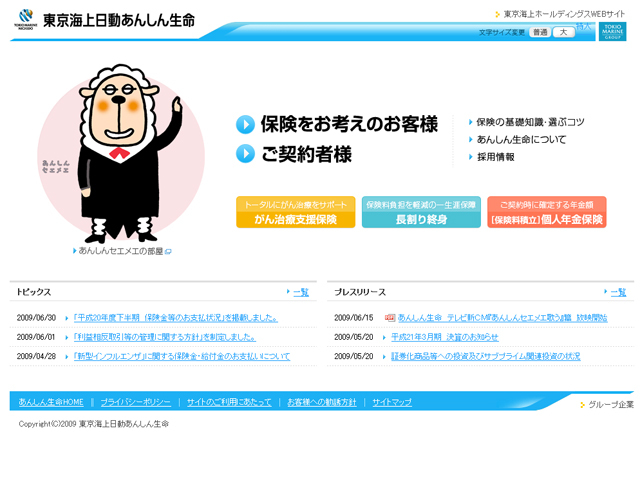Click the arrow bullet before 保険の基礎知識
This screenshot has width=640, height=480.
tap(471, 122)
